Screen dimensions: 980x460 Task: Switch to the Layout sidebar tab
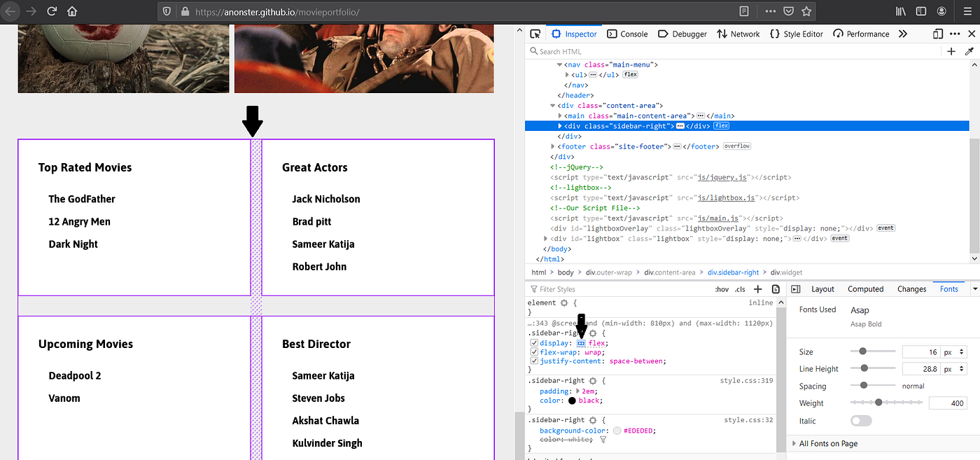click(822, 289)
